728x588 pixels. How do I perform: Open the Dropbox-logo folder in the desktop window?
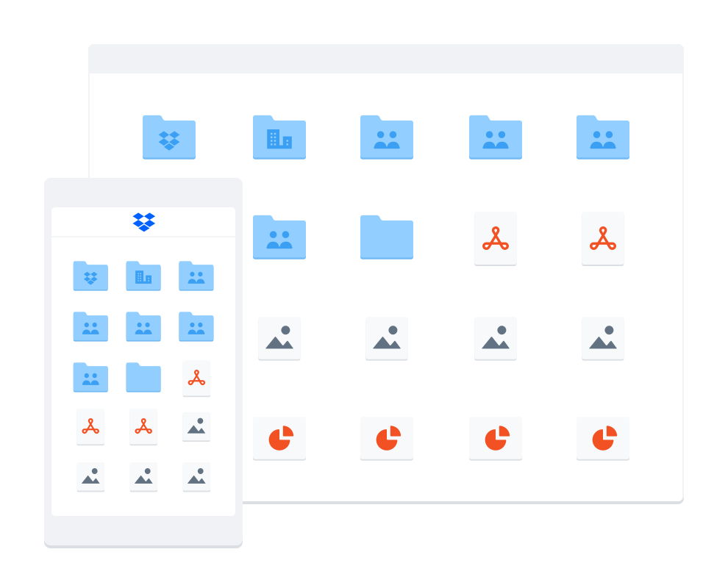pyautogui.click(x=169, y=137)
